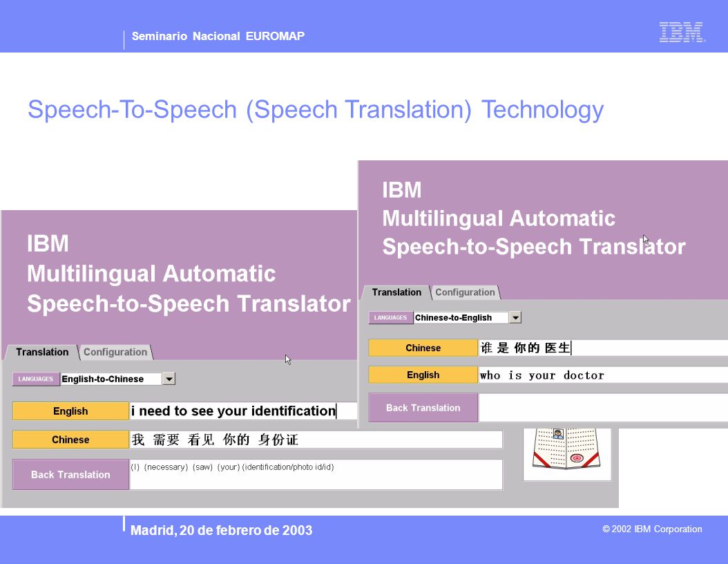Click Back Translation button in English-to-Chinese window
This screenshot has height=564, width=728.
coord(70,474)
